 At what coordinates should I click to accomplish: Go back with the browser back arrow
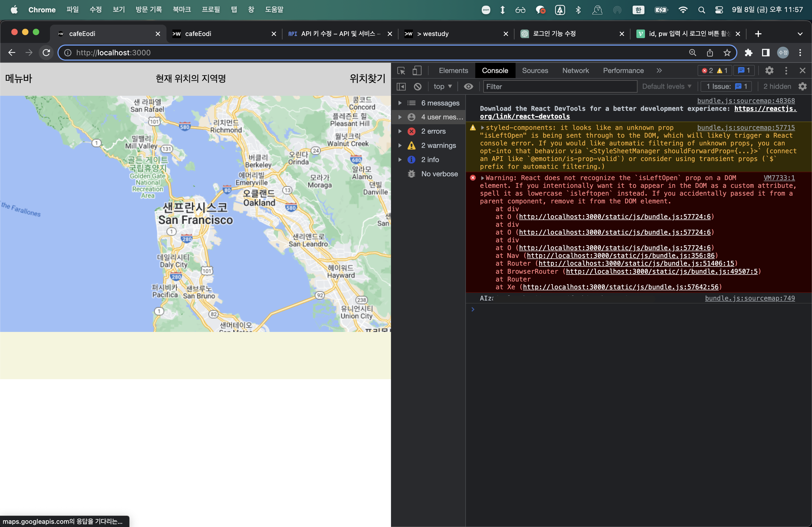(x=12, y=53)
